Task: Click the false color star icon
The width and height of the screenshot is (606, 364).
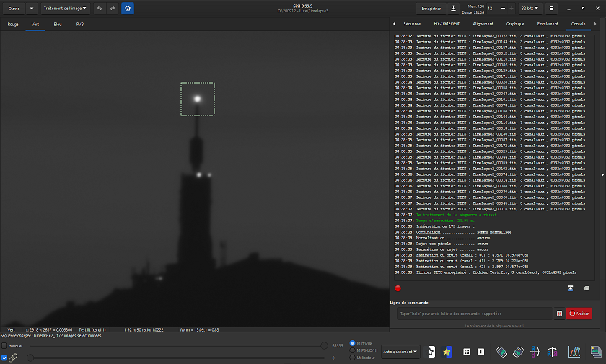Action: [x=447, y=352]
